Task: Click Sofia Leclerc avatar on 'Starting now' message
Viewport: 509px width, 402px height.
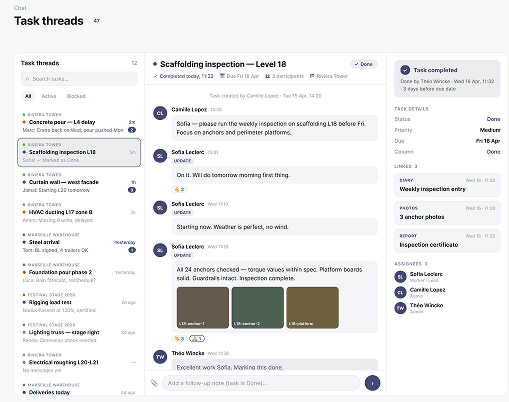Action: [160, 207]
